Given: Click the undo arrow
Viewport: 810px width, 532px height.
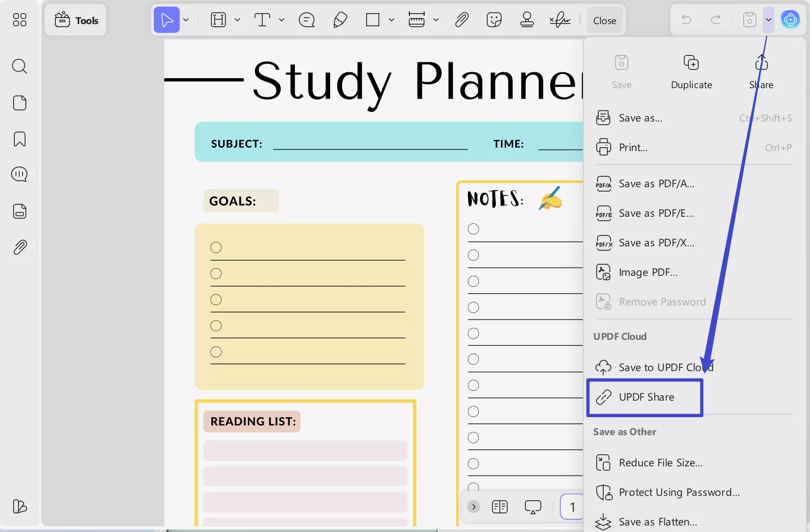Looking at the screenshot, I should 686,20.
